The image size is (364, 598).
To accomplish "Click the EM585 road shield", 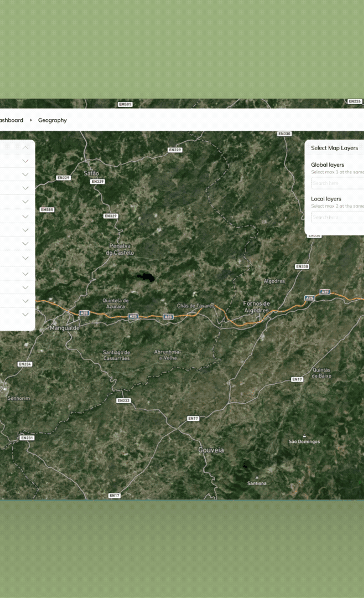I will click(x=47, y=210).
